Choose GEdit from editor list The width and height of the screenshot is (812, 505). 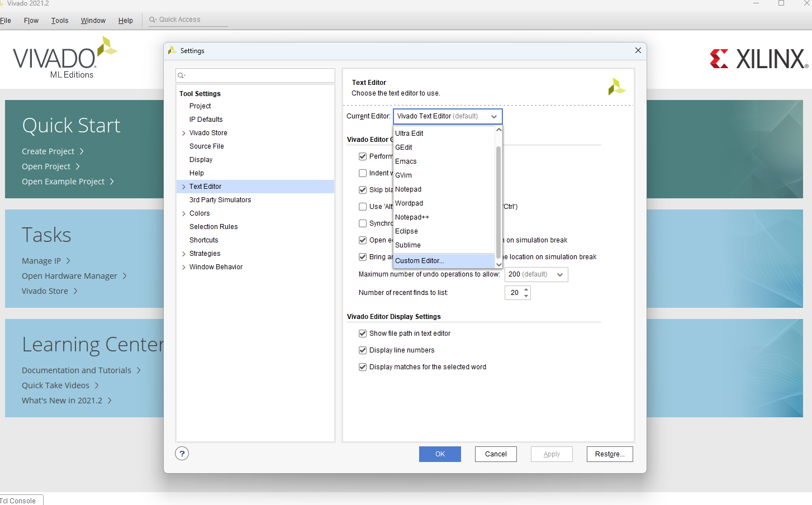click(x=444, y=147)
